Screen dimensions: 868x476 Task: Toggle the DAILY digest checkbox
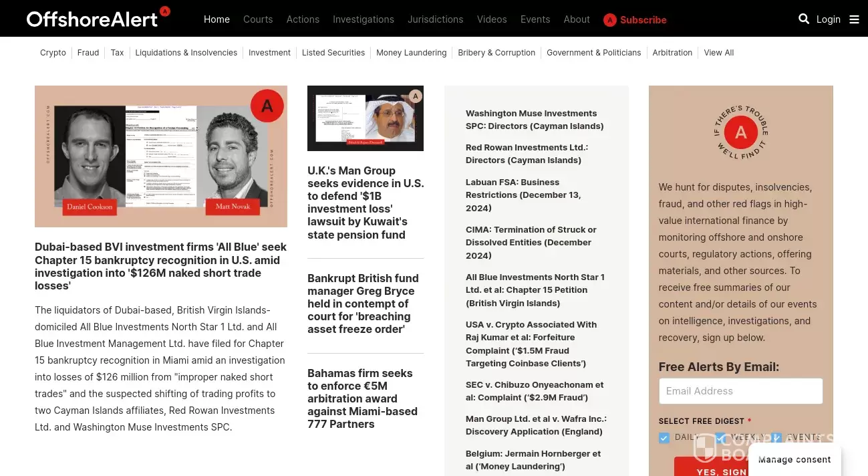tap(664, 438)
